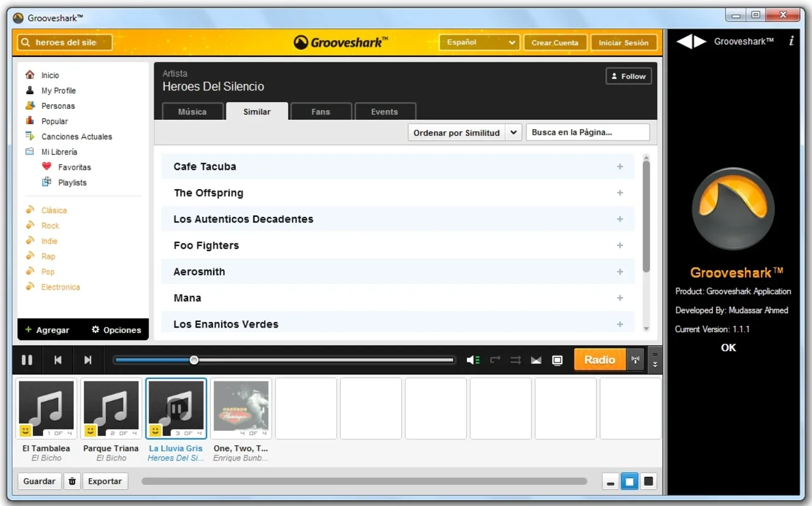812x506 pixels.
Task: Click Agregar in sidebar footer
Action: [x=47, y=330]
